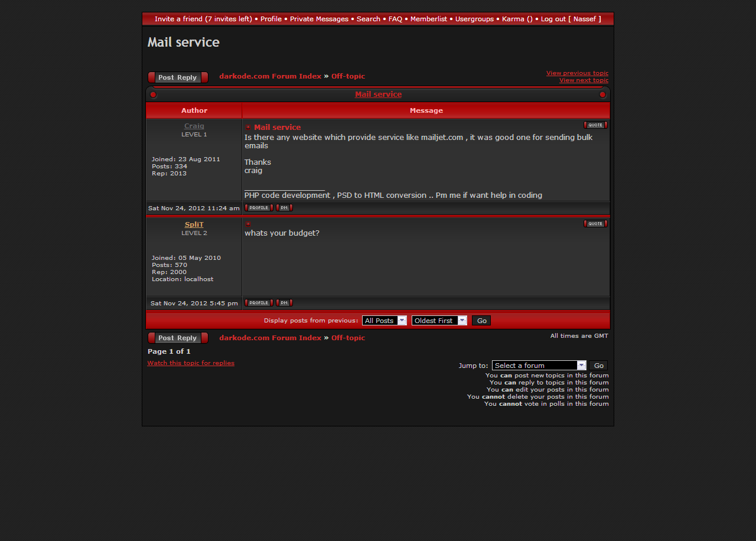756x541 pixels.
Task: Click Search in the top navigation
Action: pos(369,19)
